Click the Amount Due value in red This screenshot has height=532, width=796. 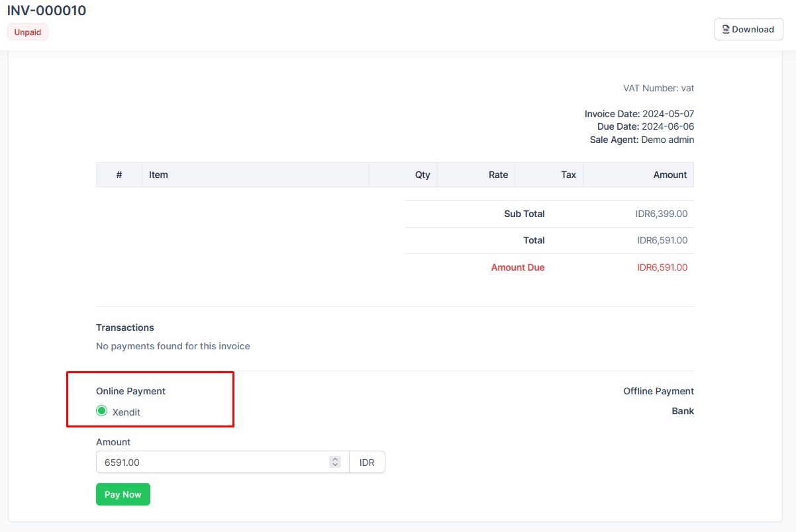click(662, 267)
